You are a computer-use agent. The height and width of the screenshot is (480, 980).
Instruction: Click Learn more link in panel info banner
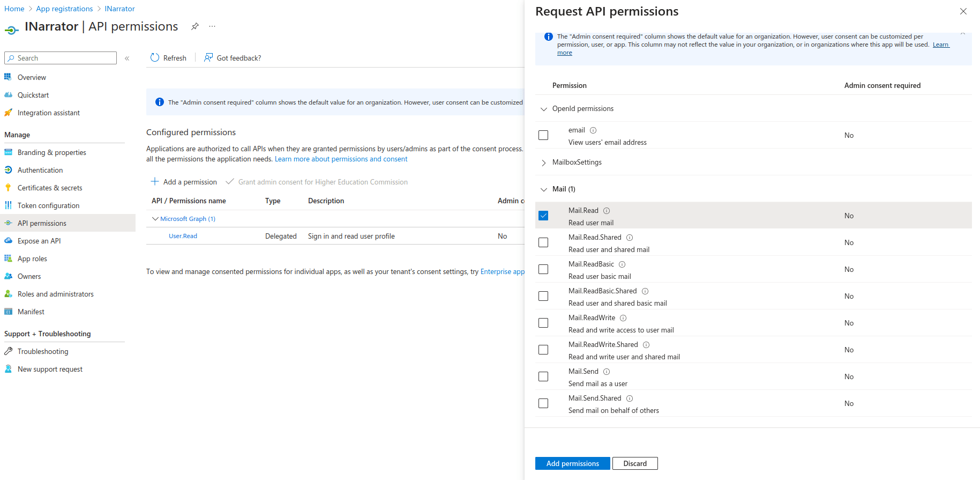tap(941, 45)
